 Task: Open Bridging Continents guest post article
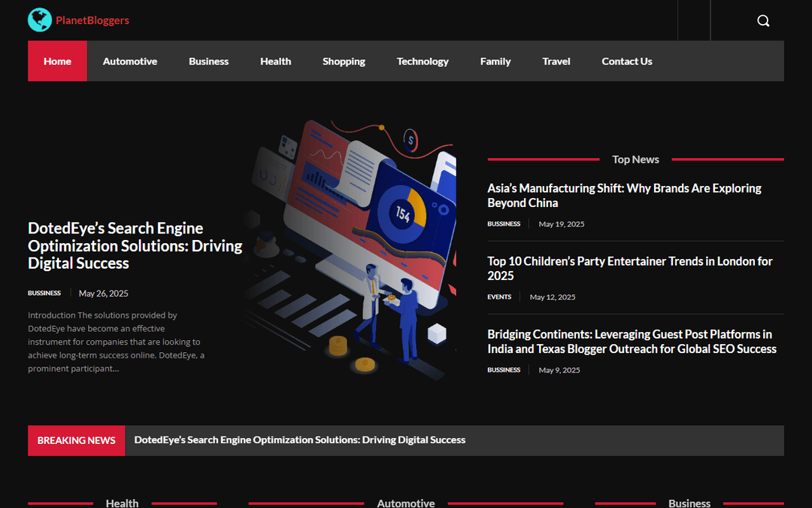click(632, 342)
